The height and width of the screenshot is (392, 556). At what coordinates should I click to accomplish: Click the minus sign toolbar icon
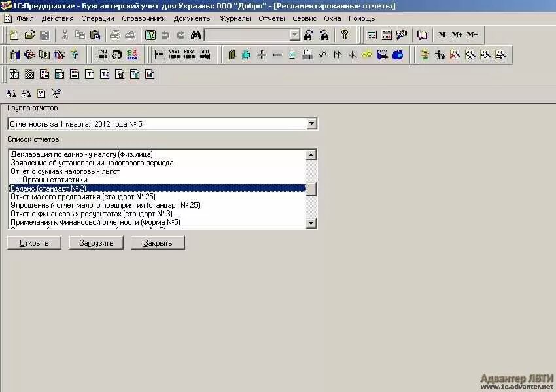click(x=277, y=54)
